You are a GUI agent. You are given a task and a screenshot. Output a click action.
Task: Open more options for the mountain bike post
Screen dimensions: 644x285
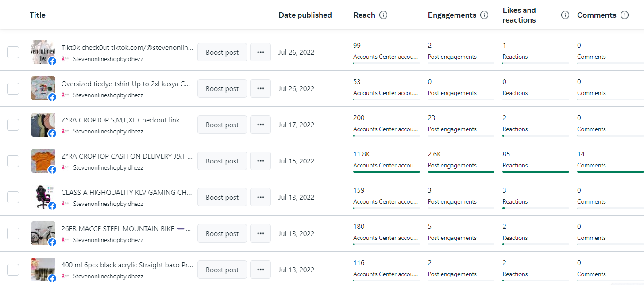(260, 233)
